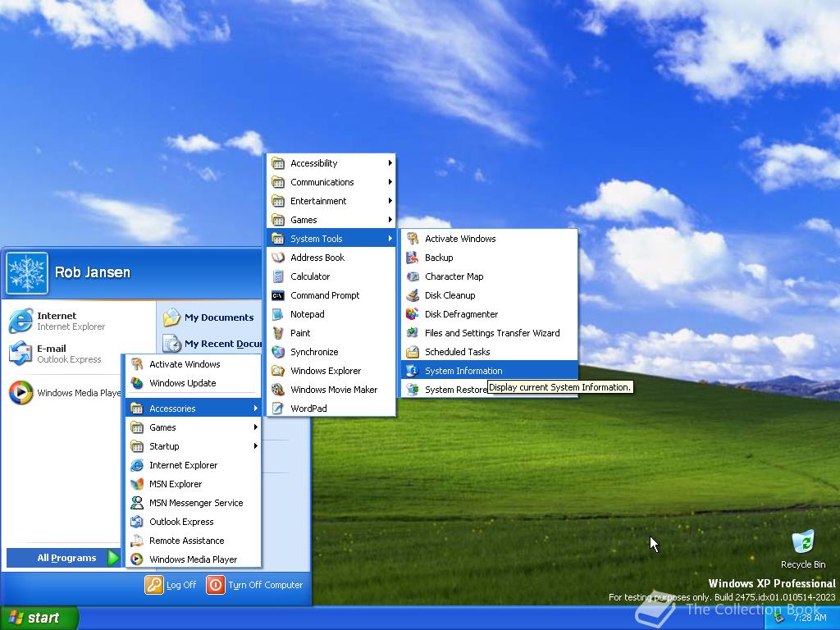Click the Windows Movie Maker icon
This screenshot has height=630, width=840.
(277, 390)
